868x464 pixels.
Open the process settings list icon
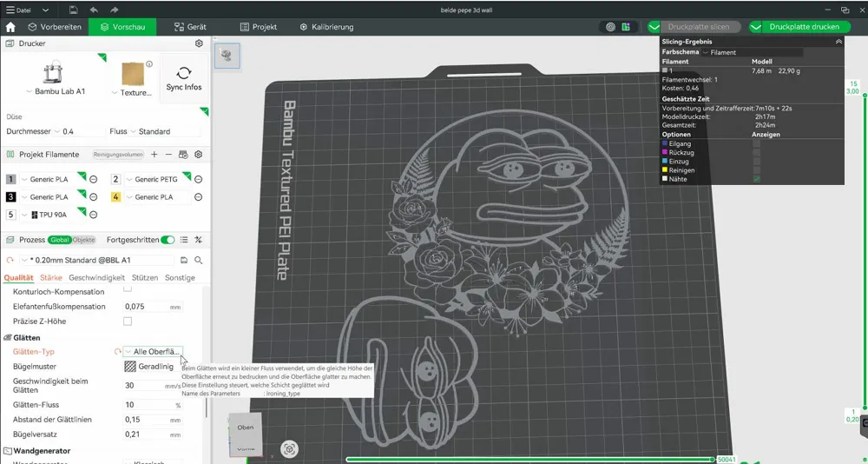184,240
